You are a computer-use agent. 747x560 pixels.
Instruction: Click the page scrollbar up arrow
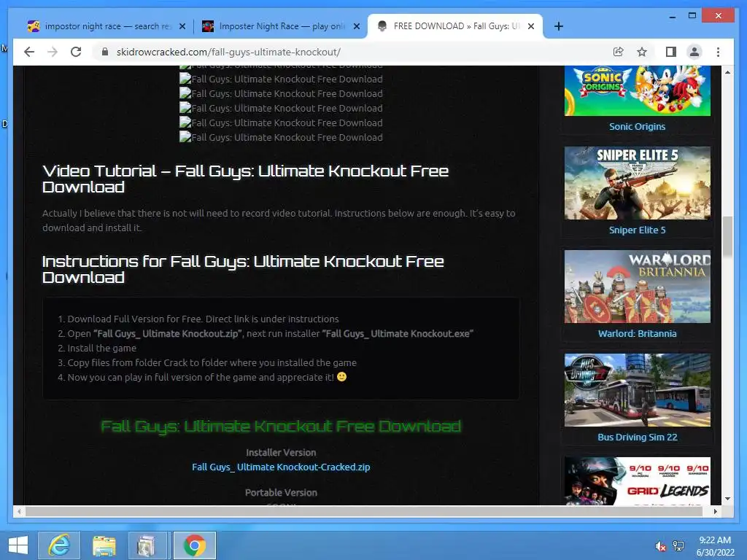point(727,72)
